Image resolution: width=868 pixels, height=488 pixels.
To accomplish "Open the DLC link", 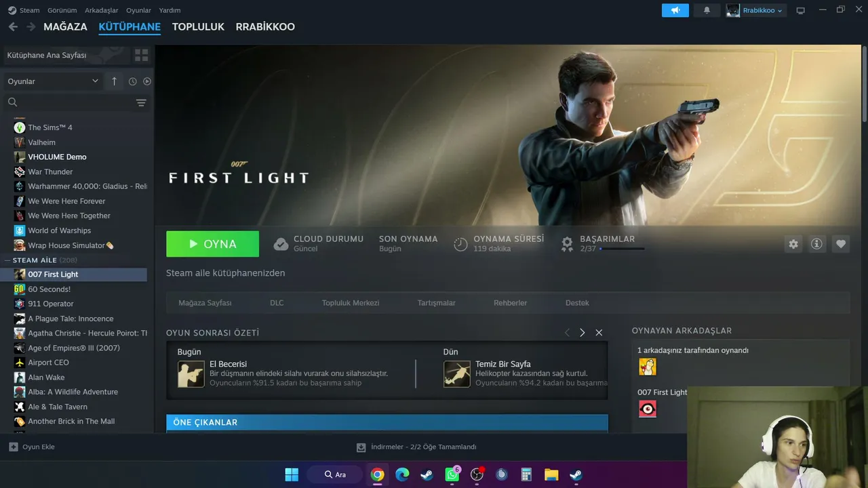I will coord(277,303).
